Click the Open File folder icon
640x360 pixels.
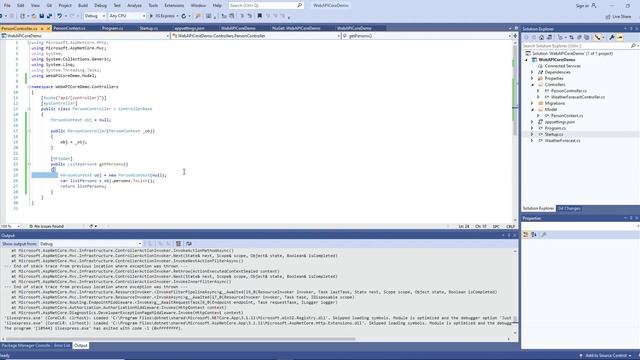click(x=34, y=16)
